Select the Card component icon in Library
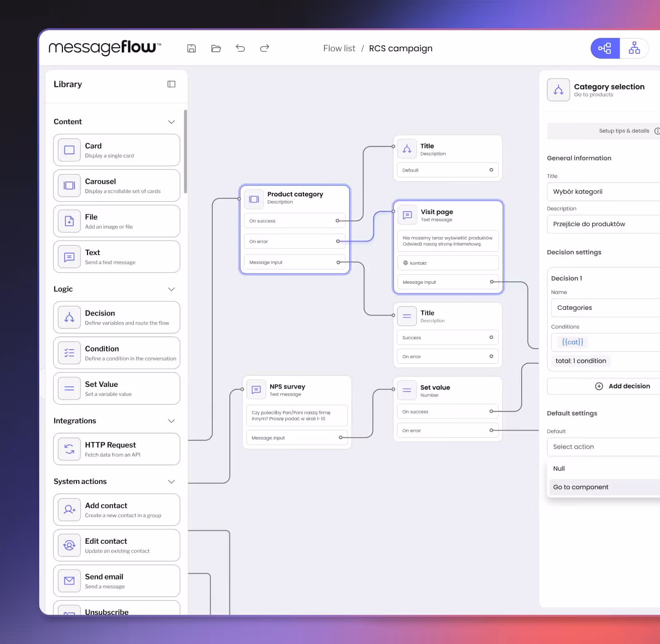Screen dimensions: 660x644 [x=69, y=150]
